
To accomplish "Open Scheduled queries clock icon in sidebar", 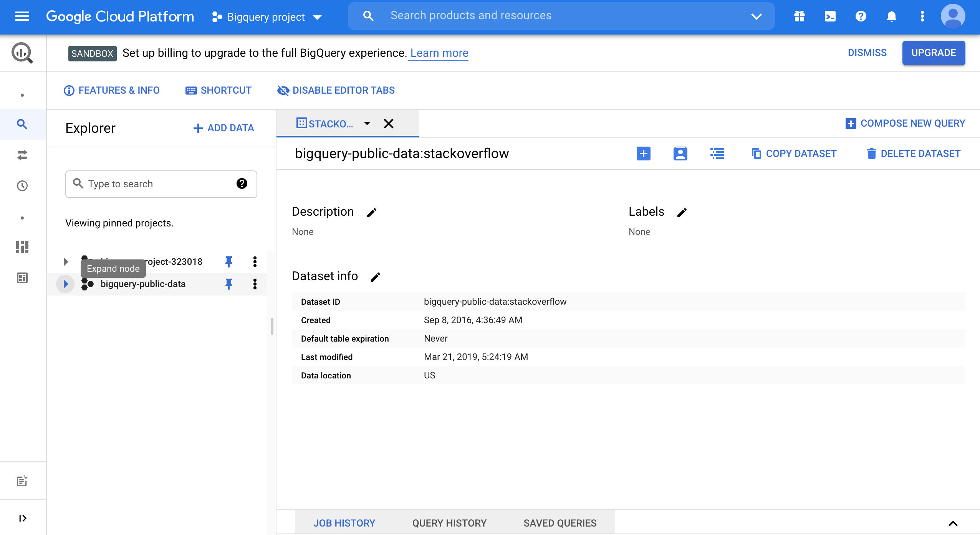I will (x=22, y=186).
